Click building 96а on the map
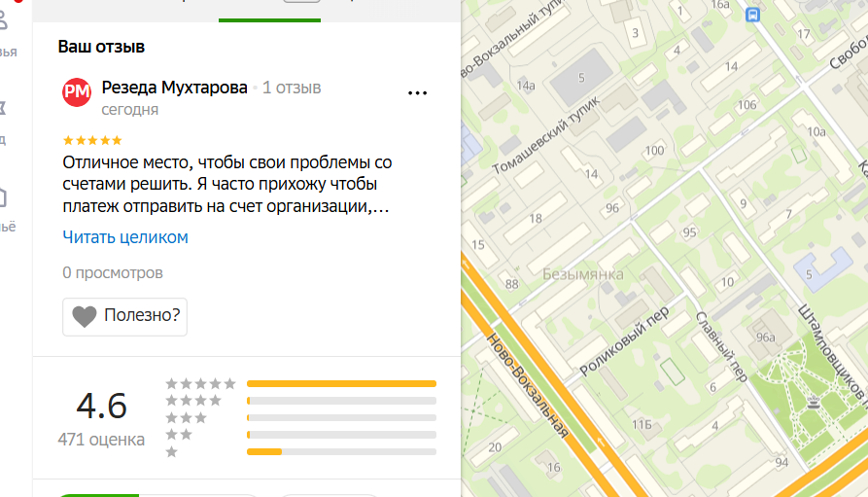868x497 pixels. point(766,337)
